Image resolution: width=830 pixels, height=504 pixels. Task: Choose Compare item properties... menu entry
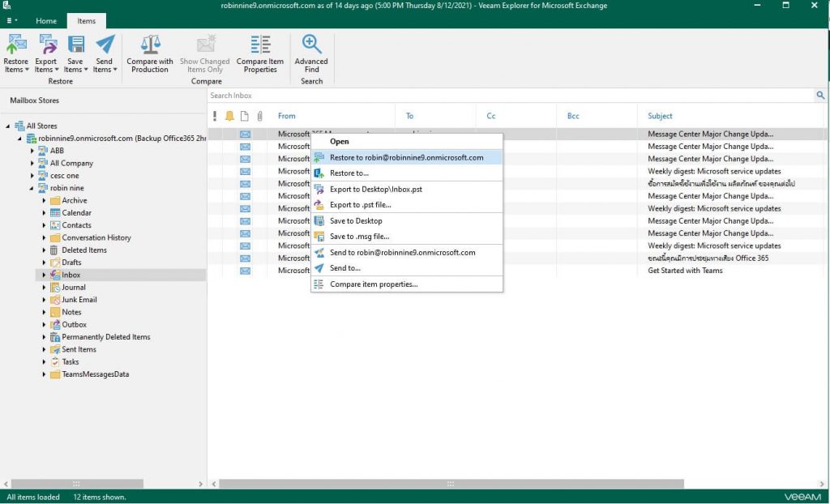tap(407, 284)
